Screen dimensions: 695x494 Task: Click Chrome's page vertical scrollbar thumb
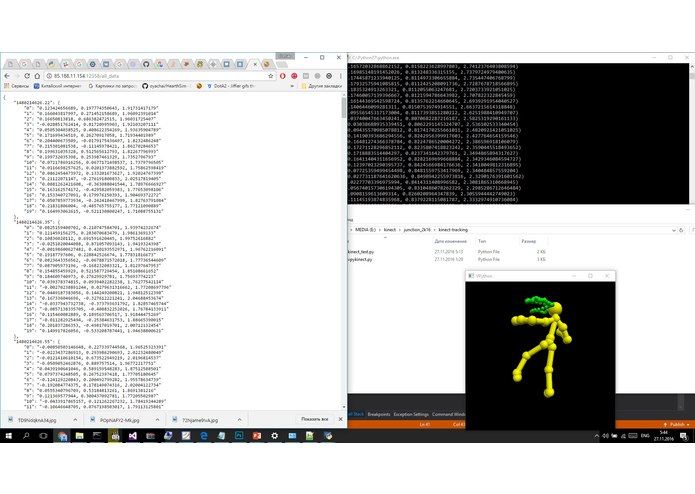point(344,108)
